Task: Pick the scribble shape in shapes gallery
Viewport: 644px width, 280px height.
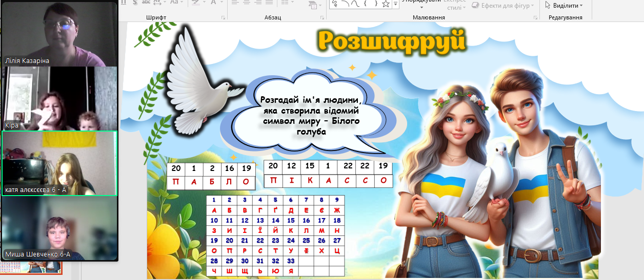Action: click(335, 3)
